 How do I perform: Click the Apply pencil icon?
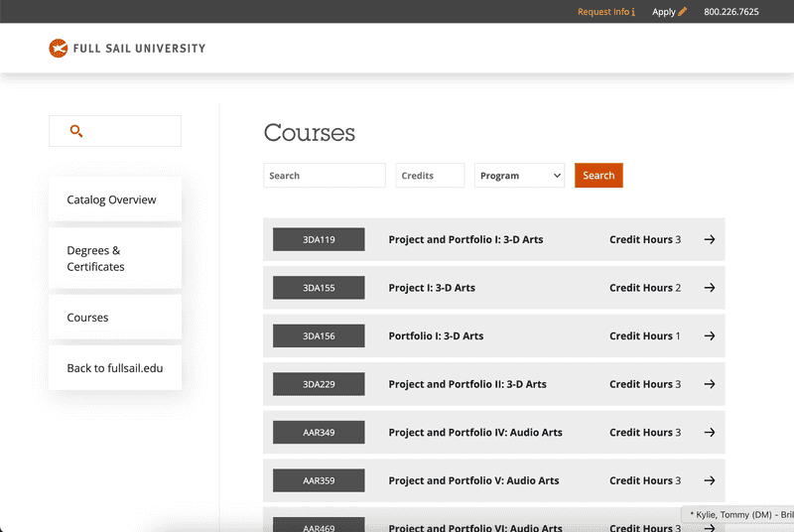pyautogui.click(x=682, y=11)
